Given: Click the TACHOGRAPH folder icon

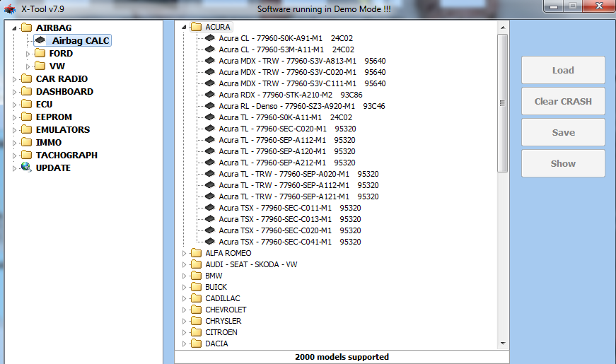Looking at the screenshot, I should [26, 155].
